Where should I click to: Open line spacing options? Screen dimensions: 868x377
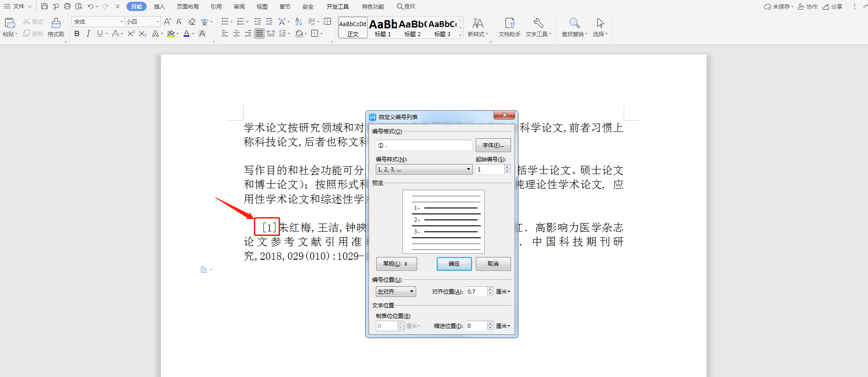click(282, 33)
